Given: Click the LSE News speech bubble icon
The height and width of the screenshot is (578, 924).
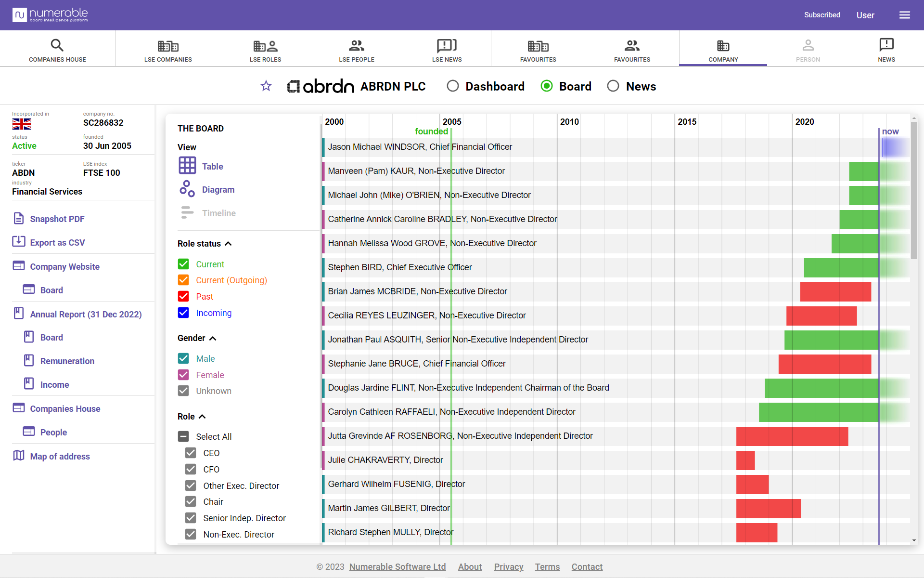Looking at the screenshot, I should click(447, 46).
